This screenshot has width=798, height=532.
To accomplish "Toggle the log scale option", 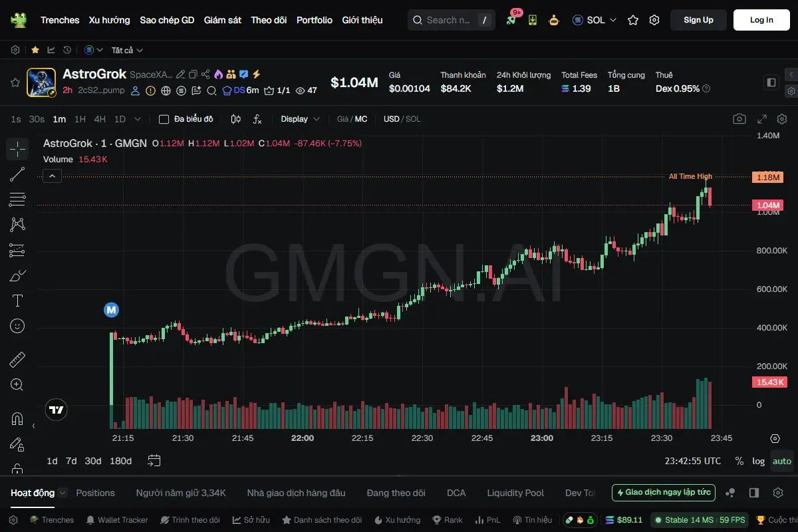I will tap(758, 461).
